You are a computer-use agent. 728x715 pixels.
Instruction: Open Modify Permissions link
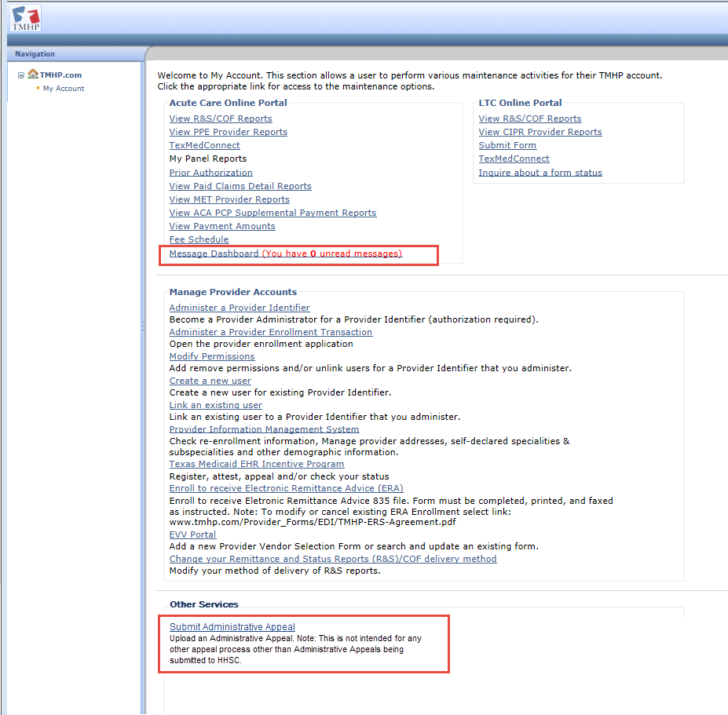tap(212, 356)
